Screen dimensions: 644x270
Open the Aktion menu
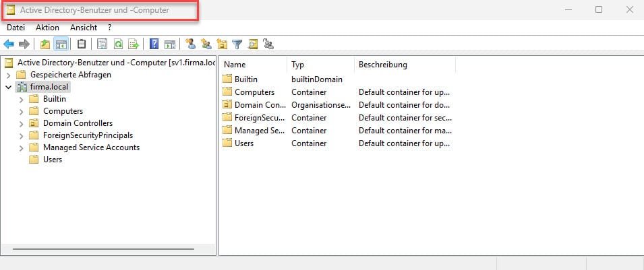point(47,28)
